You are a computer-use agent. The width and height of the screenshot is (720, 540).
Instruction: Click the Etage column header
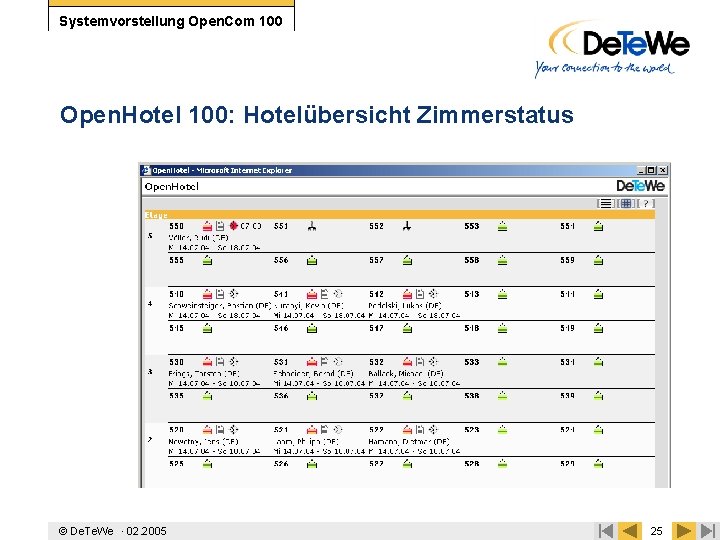click(x=156, y=215)
